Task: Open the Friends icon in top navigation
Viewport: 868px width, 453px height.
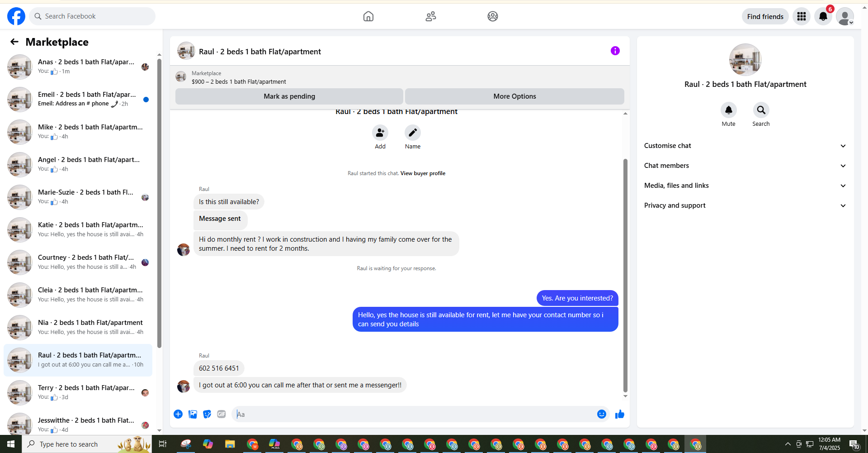Action: tap(431, 16)
